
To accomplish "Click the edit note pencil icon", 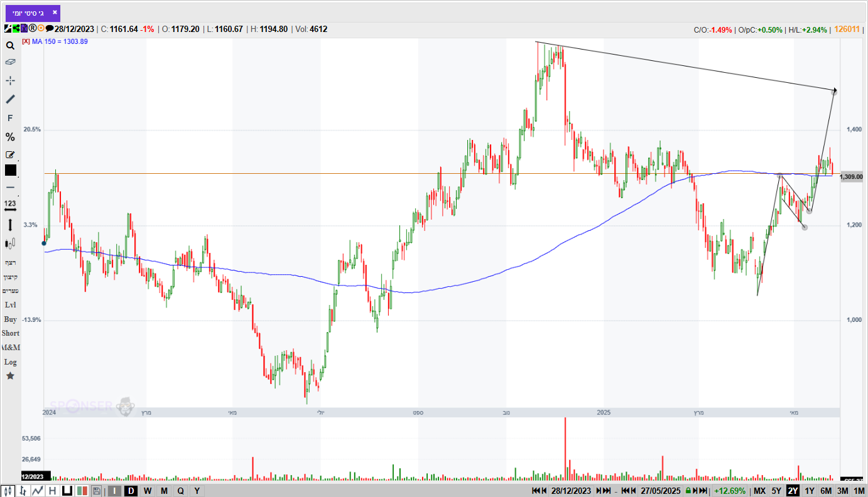I will click(10, 154).
